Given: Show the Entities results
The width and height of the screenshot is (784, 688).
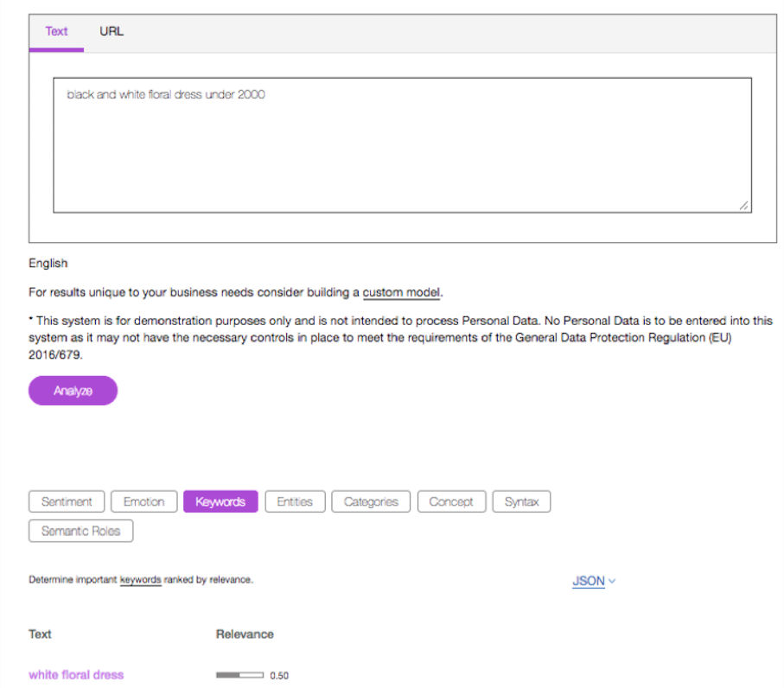Looking at the screenshot, I should [x=295, y=501].
